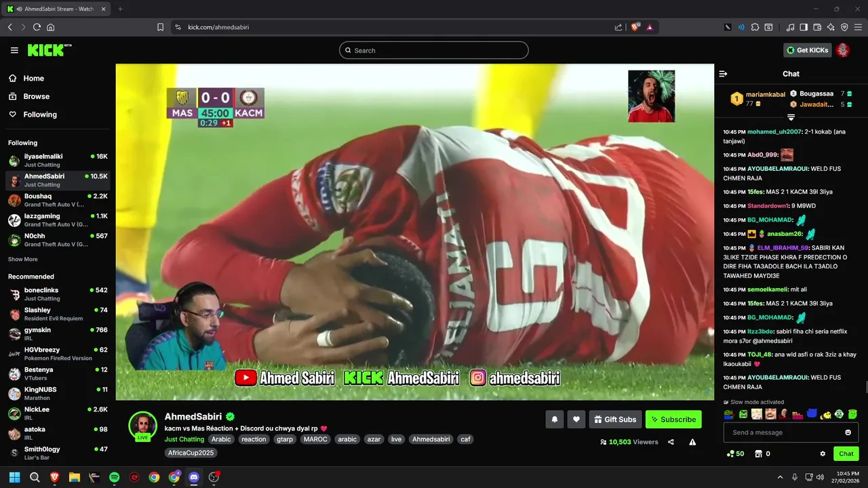
Task: Turn on notifications with the bell icon
Action: coord(555,420)
